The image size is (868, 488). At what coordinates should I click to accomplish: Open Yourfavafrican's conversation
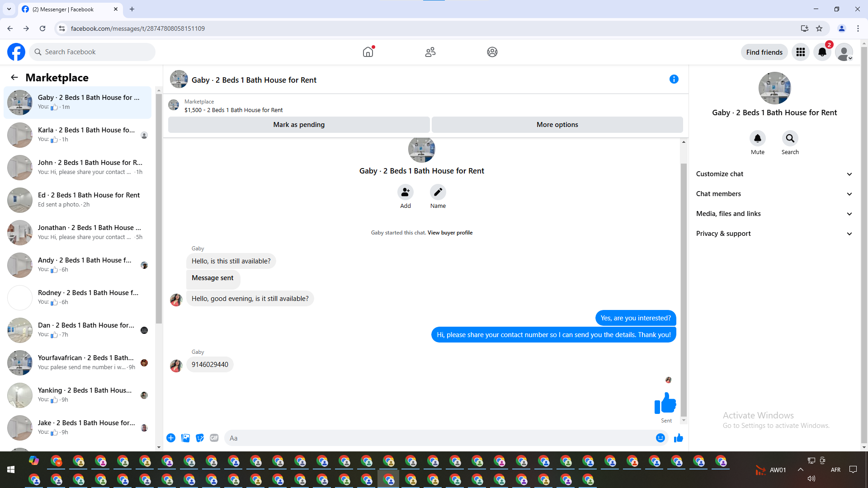coord(78,362)
